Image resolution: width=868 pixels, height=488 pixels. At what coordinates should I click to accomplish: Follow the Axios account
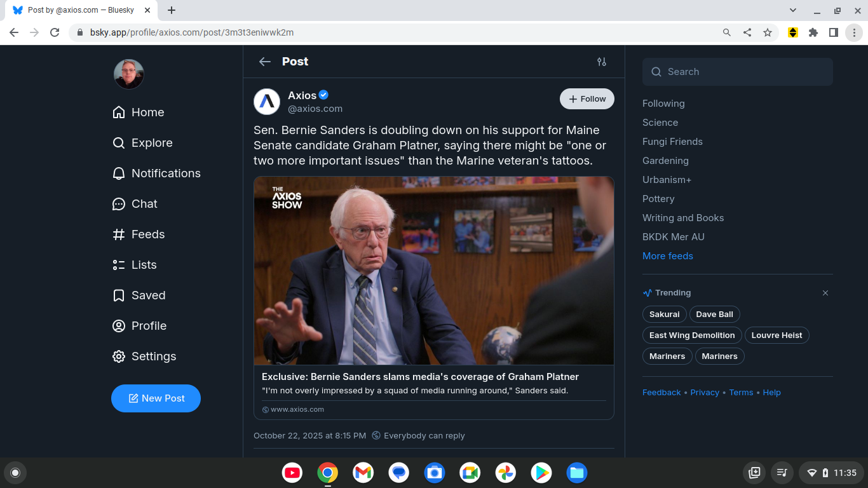point(587,99)
